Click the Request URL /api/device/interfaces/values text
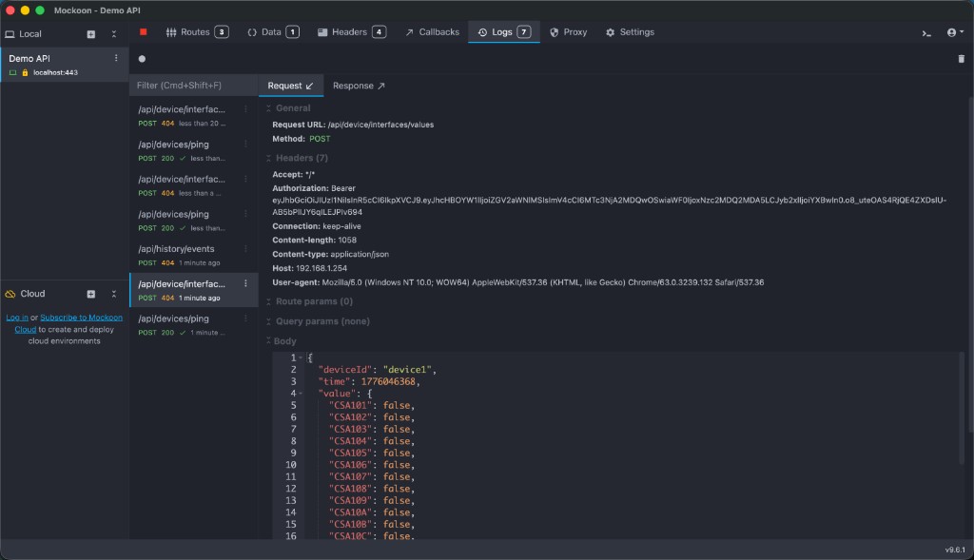This screenshot has width=974, height=560. [380, 125]
